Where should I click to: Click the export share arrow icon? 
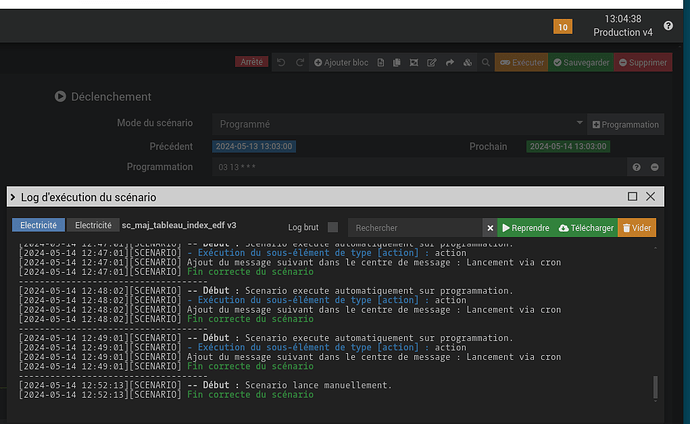pos(450,62)
